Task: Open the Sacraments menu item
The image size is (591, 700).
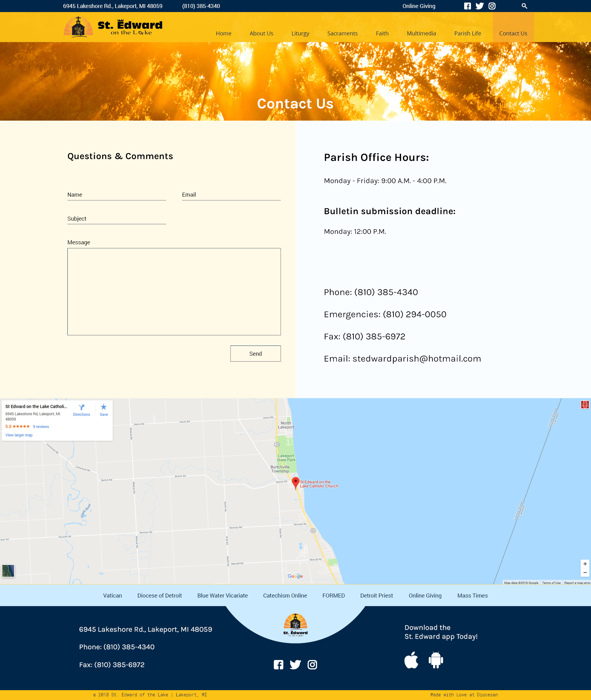Action: [x=342, y=34]
